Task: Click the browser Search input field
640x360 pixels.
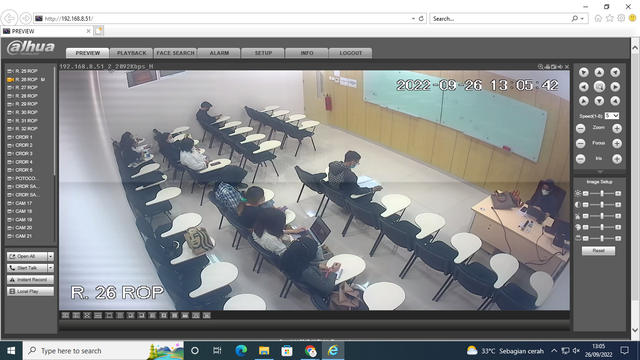Action: [500, 19]
